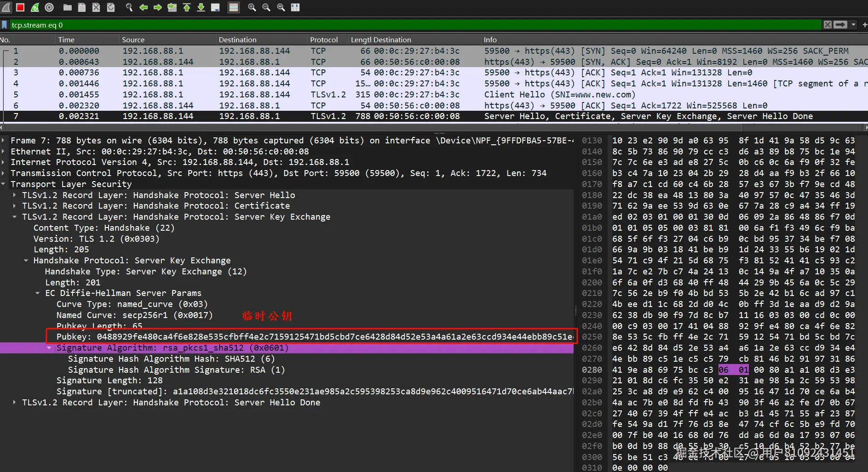Select the Version: TLS 1.2 (0x0303) field
868x472 pixels.
(x=97, y=239)
